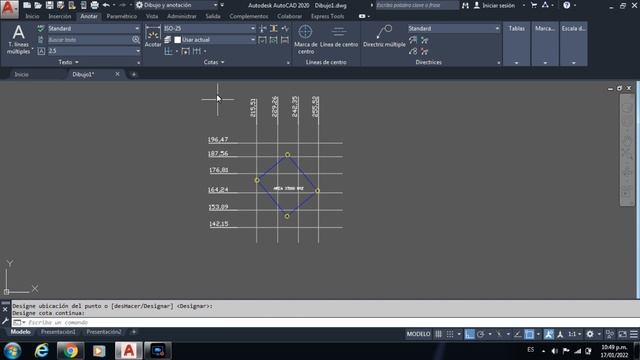Switch to the Presentación1 layout tab
The width and height of the screenshot is (640, 360).
pyautogui.click(x=58, y=332)
